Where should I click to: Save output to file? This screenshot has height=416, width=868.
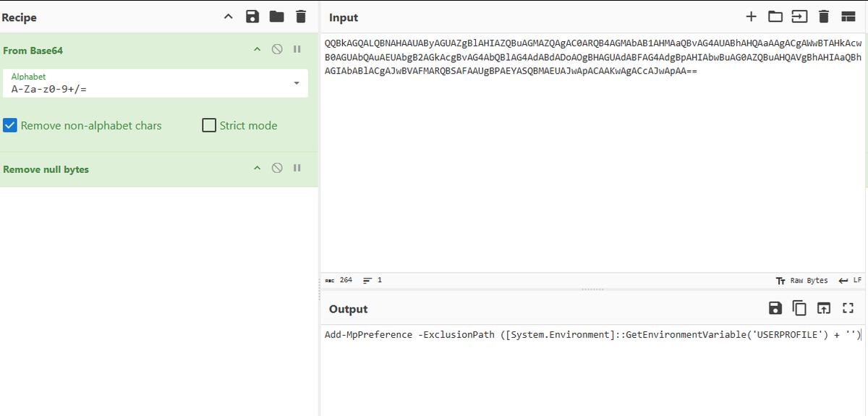point(775,309)
